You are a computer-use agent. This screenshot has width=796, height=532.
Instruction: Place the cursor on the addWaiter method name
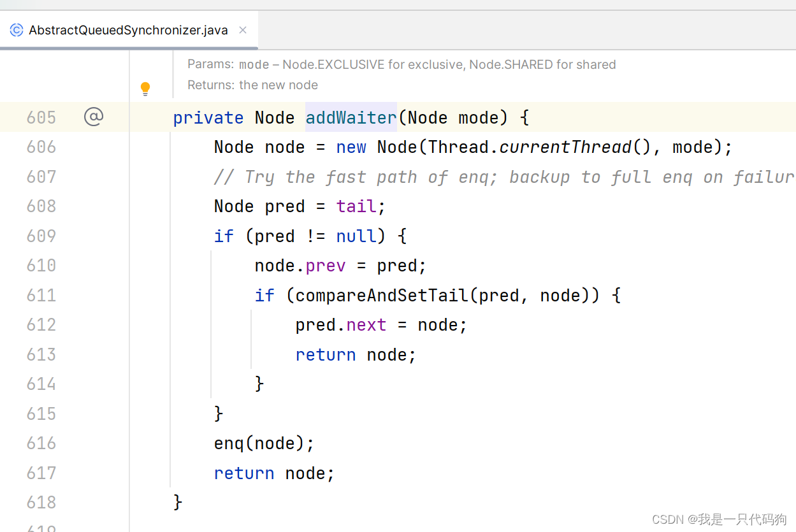click(x=351, y=117)
